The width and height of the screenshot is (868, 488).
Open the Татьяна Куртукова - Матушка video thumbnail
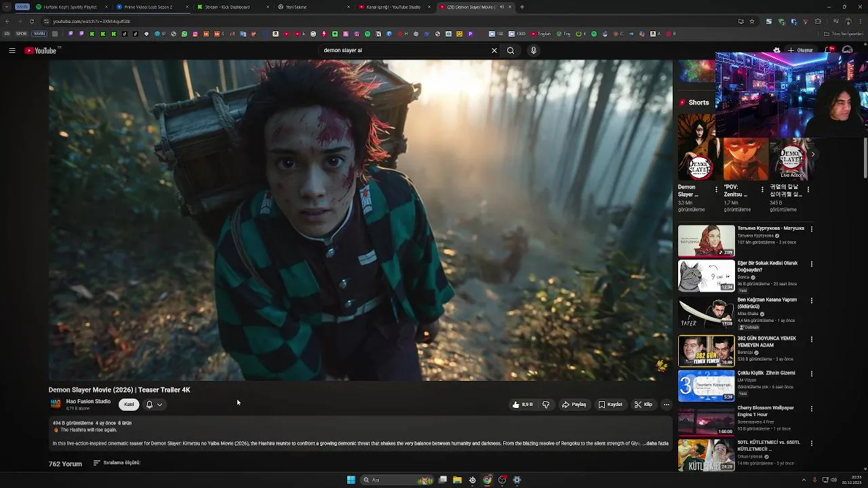pos(706,241)
